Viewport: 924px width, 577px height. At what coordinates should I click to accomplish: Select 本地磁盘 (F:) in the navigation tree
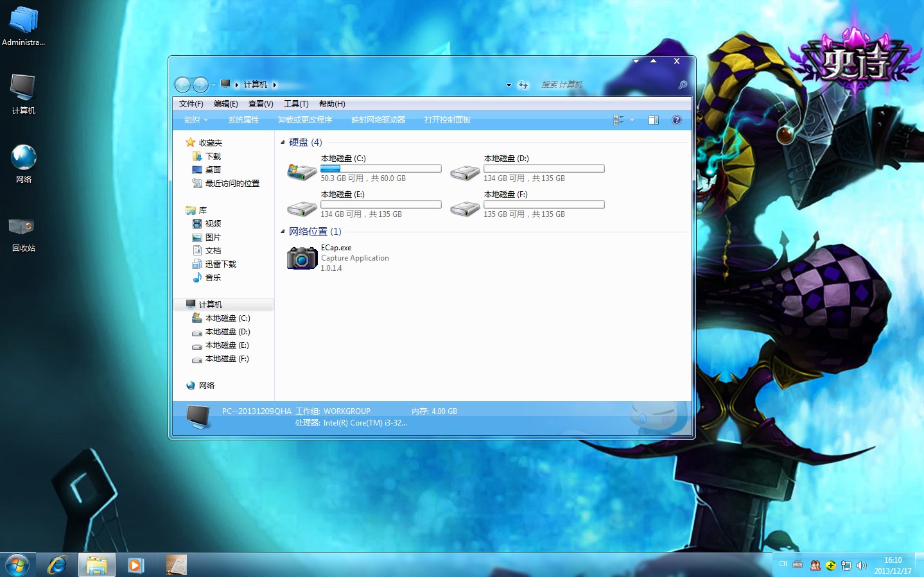point(220,359)
